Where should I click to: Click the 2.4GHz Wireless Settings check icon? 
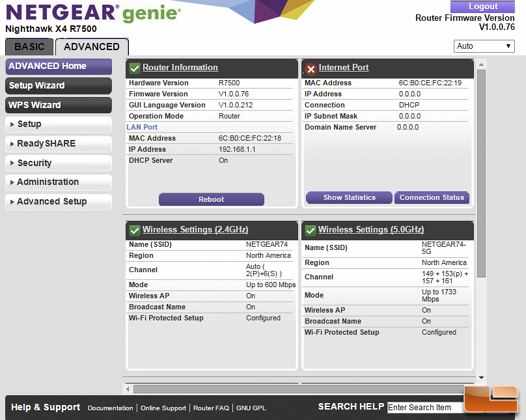(135, 231)
